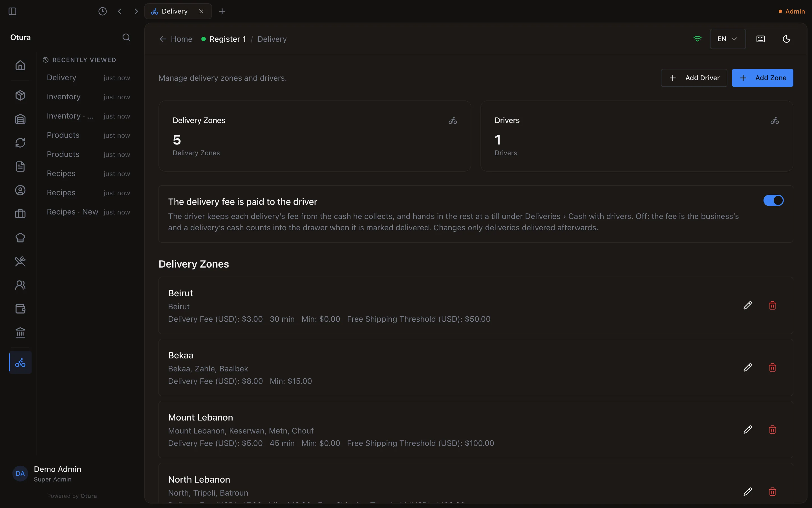
Task: Go back with the left chevron
Action: click(x=120, y=11)
